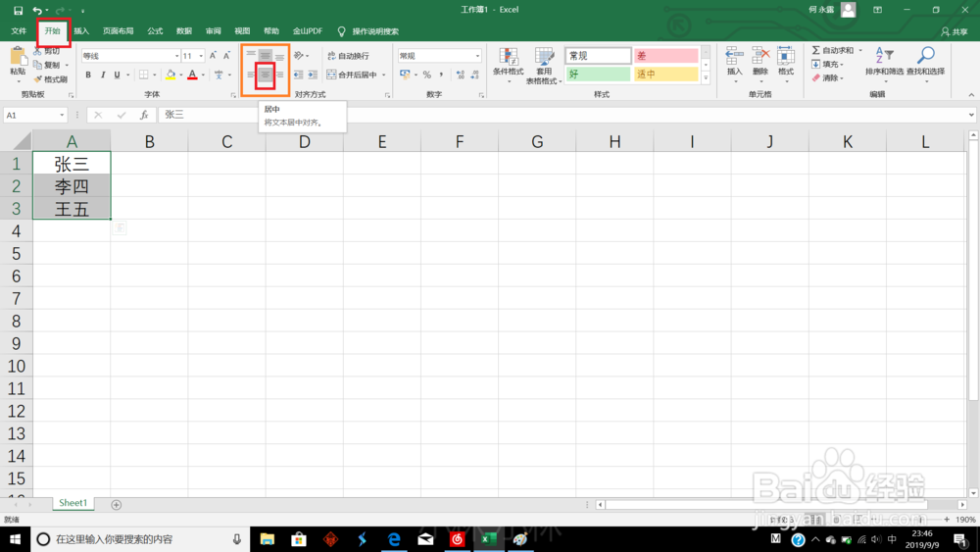Select the Format Painter (格式刷)
Screen dimensions: 980x552
tap(51, 79)
